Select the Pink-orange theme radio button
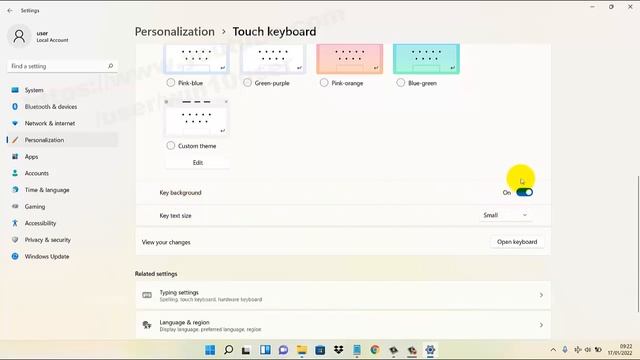Image resolution: width=640 pixels, height=360 pixels. coord(324,83)
